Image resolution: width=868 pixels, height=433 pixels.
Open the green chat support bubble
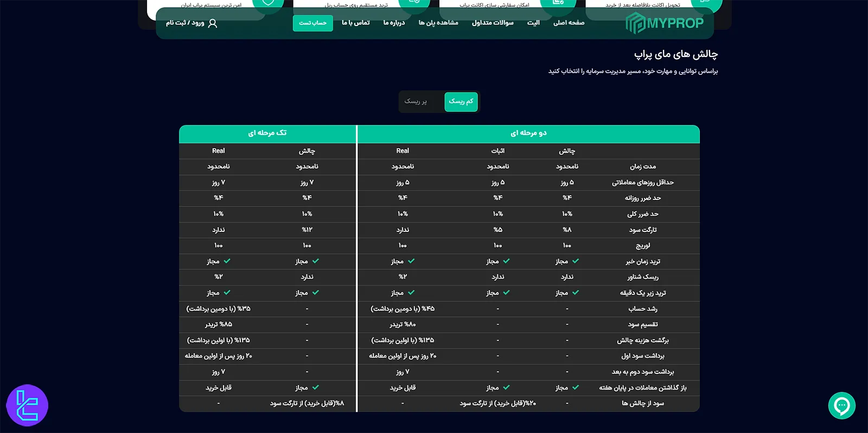point(842,405)
